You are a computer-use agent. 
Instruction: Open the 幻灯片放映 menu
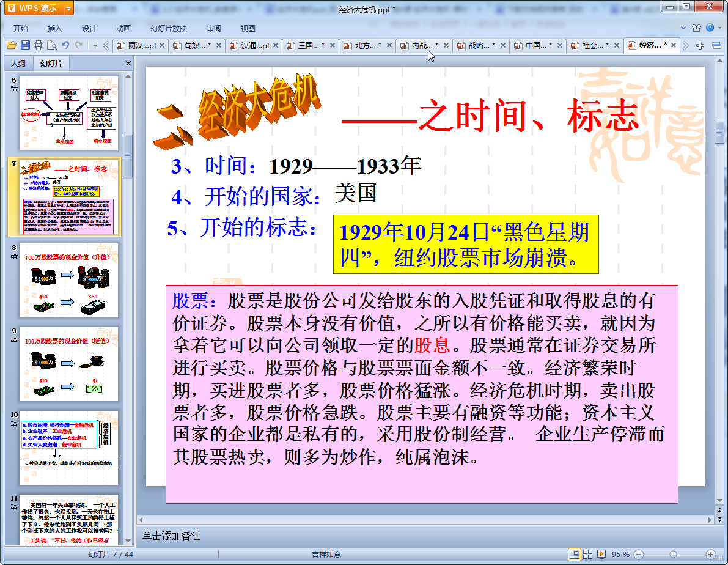[x=169, y=28]
